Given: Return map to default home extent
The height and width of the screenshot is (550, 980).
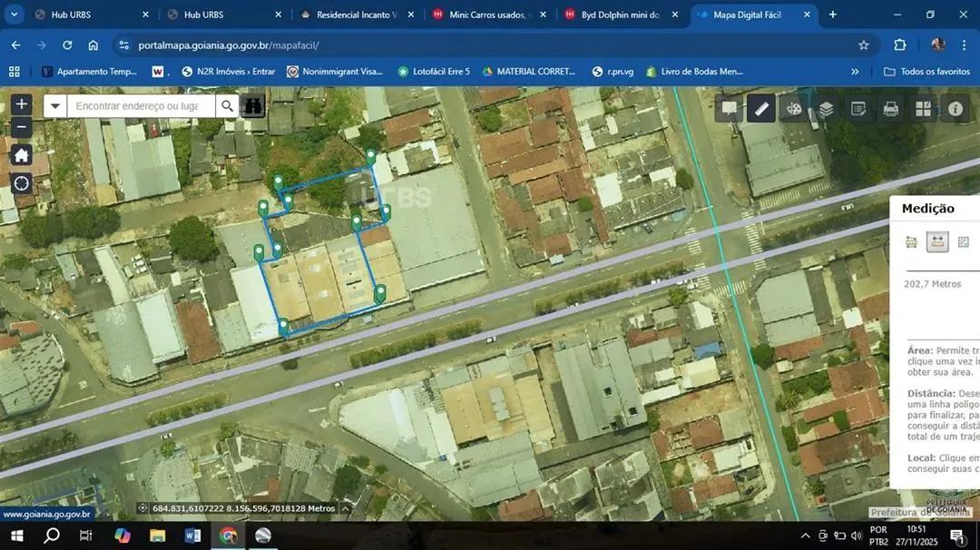Looking at the screenshot, I should tap(22, 155).
